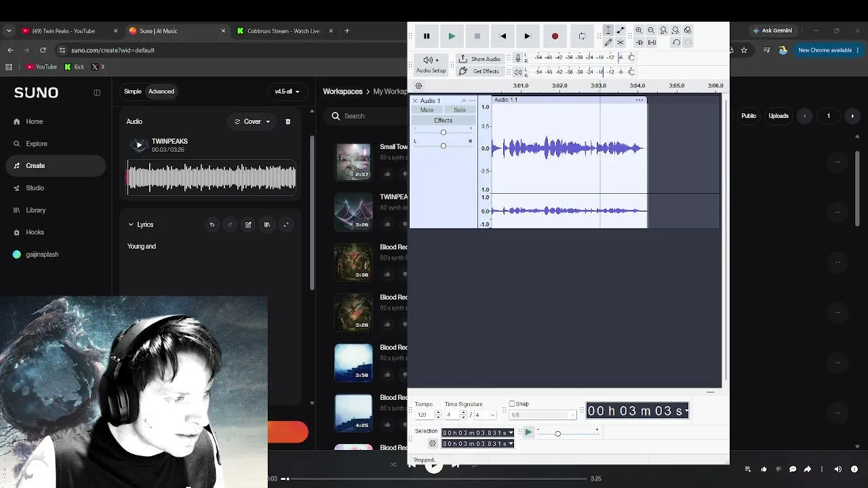Select the Audacity Selection tool
The height and width of the screenshot is (488, 868).
pos(608,30)
